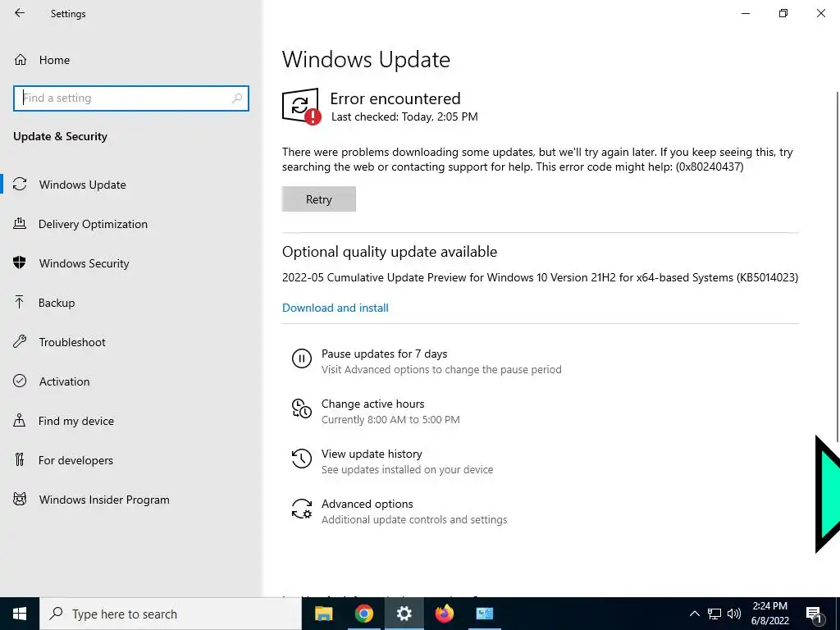The height and width of the screenshot is (630, 840).
Task: Click the Download and install link
Action: 336,308
